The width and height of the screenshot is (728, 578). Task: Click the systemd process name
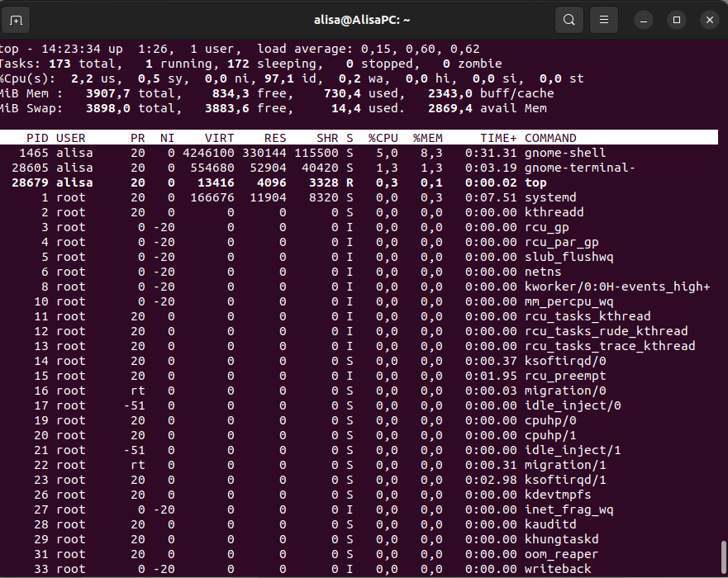coord(550,197)
